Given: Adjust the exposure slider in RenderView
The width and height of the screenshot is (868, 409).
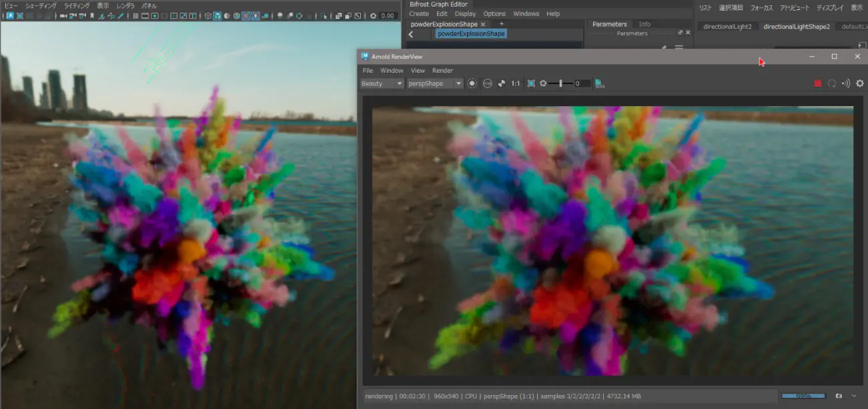Looking at the screenshot, I should pos(560,83).
